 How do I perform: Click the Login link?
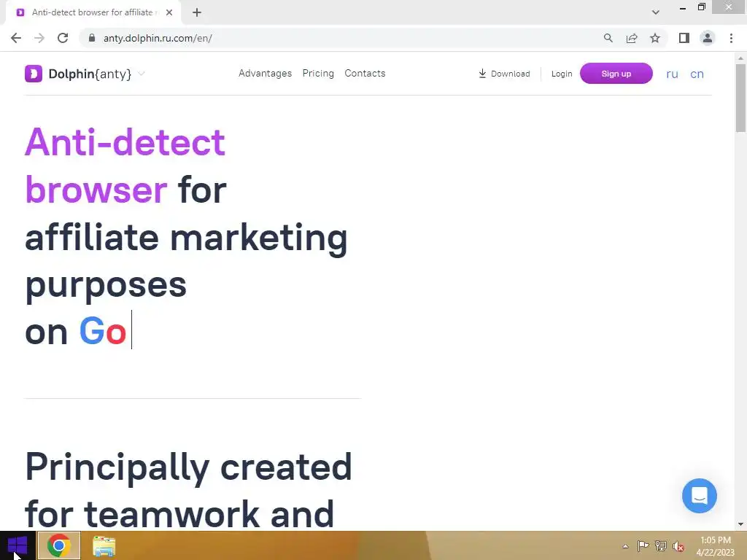tap(562, 74)
